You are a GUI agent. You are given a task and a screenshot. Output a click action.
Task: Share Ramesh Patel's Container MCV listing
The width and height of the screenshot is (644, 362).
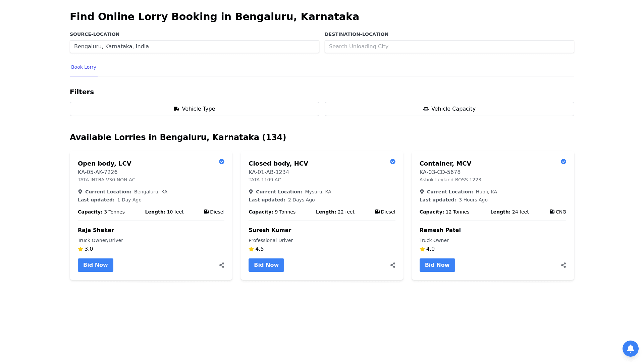tap(563, 265)
